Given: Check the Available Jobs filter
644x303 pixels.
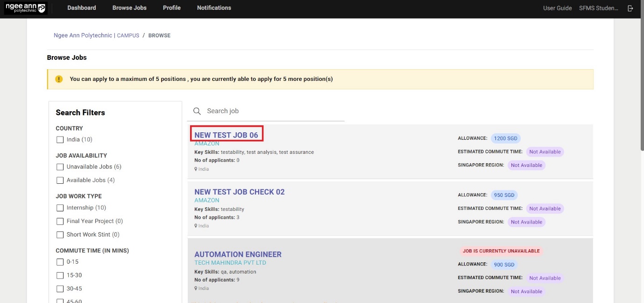Looking at the screenshot, I should (60, 180).
